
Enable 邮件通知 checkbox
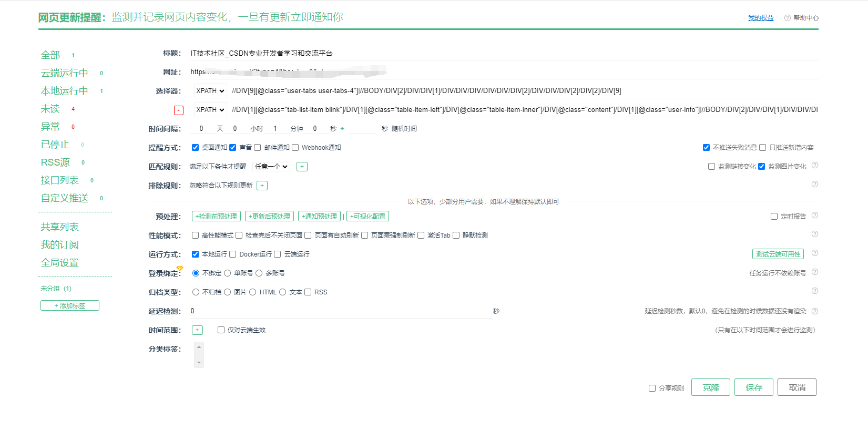[258, 148]
